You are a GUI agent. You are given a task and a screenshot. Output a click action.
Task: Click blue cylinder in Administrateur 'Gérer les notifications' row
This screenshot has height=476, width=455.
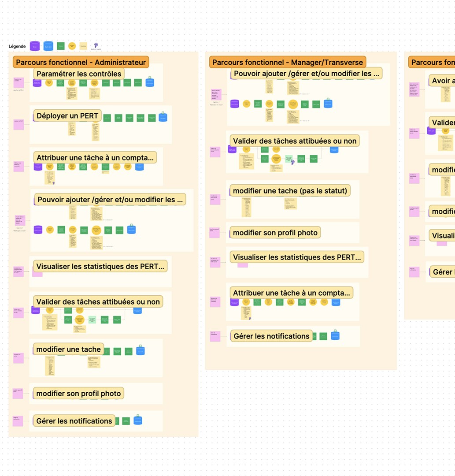pos(138,420)
